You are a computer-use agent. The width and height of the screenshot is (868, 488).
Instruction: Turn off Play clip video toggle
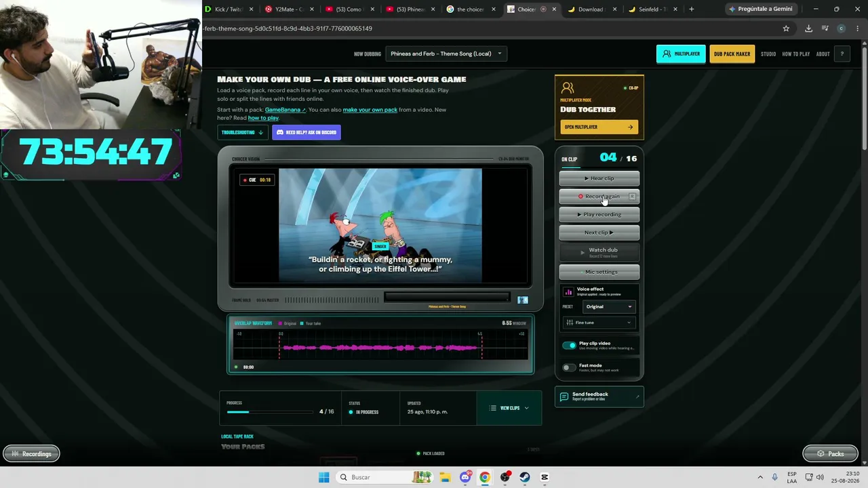tap(569, 345)
